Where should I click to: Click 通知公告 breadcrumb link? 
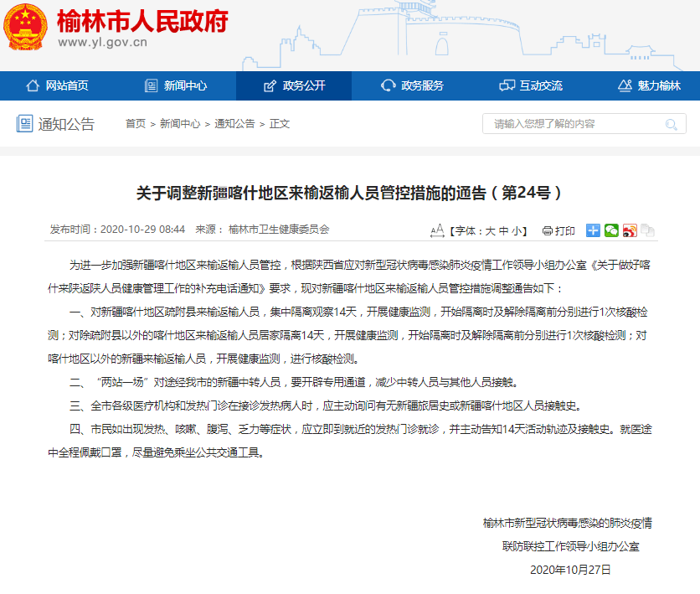click(234, 124)
